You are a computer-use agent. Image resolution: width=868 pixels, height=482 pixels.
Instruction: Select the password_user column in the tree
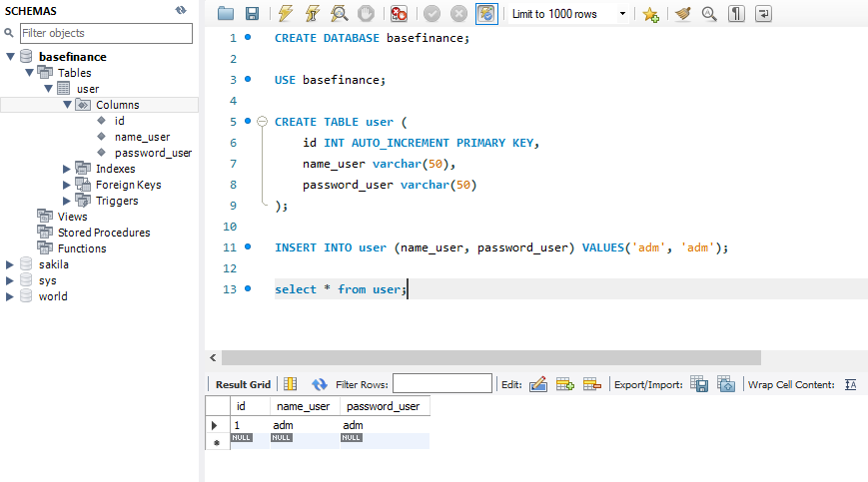pyautogui.click(x=154, y=153)
